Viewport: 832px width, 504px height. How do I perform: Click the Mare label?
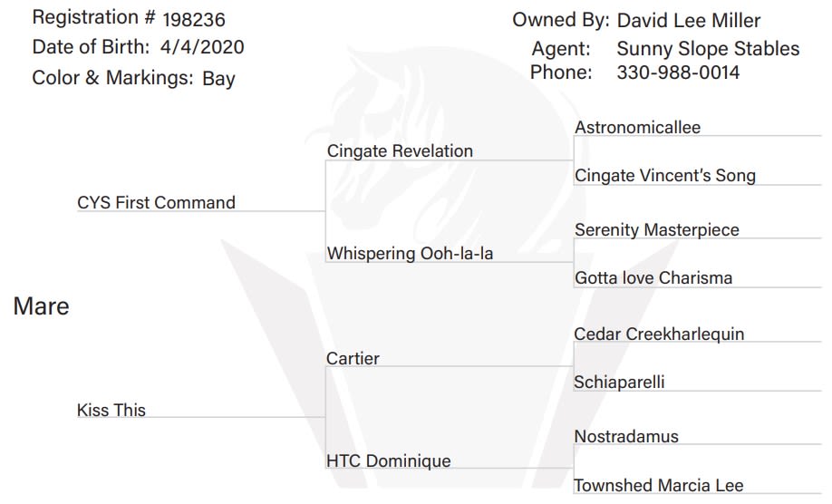[42, 306]
